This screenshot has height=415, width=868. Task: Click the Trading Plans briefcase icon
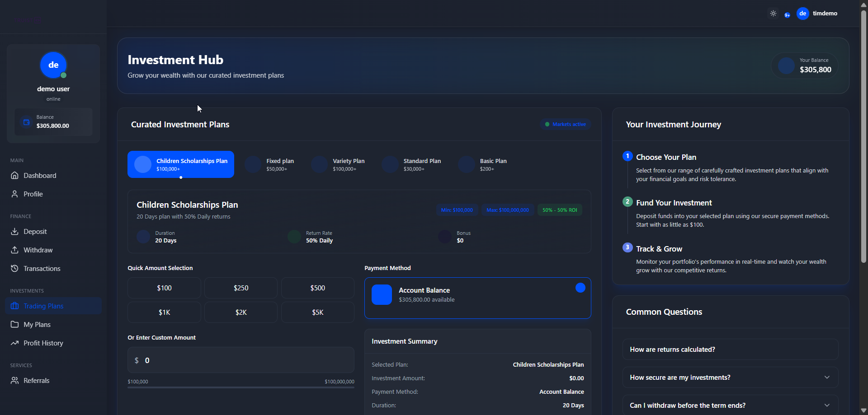(x=15, y=306)
